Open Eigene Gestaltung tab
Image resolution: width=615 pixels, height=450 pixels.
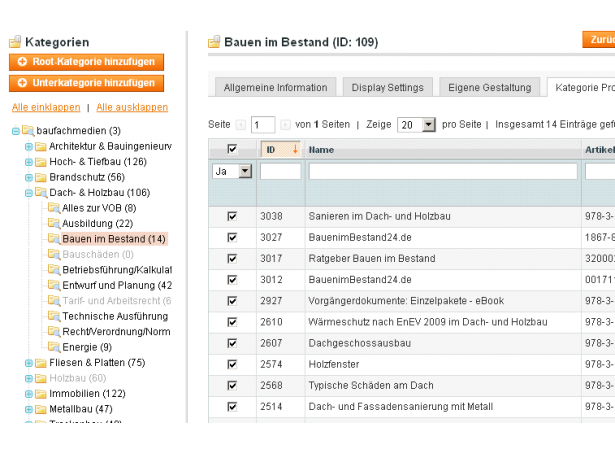489,87
